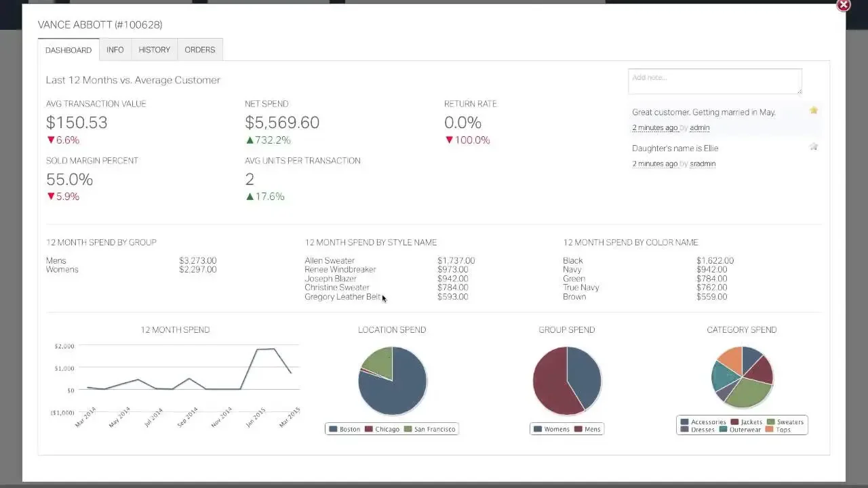The height and width of the screenshot is (488, 868).
Task: Click the Location Spend pie chart
Action: 393,381
